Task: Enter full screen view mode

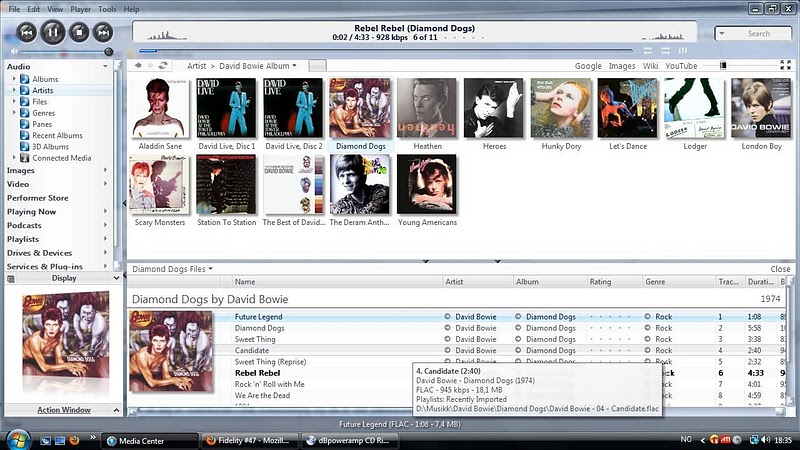Action: pyautogui.click(x=786, y=65)
